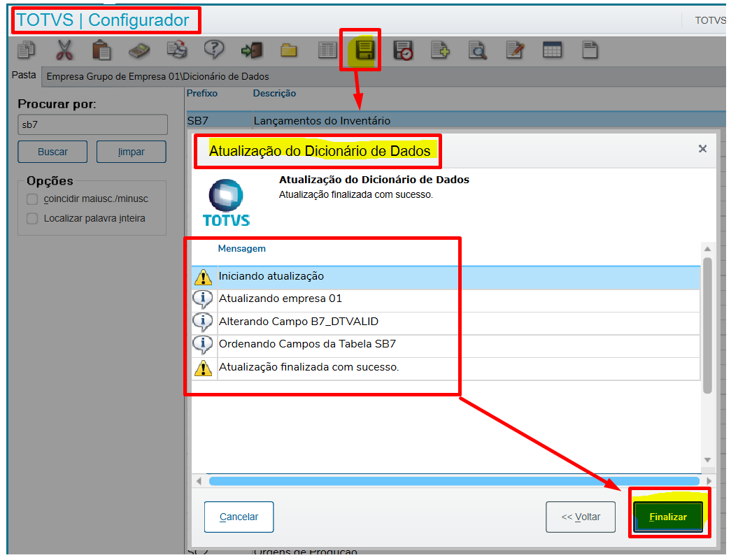
Task: Select the SB7 prefix cell
Action: click(219, 121)
